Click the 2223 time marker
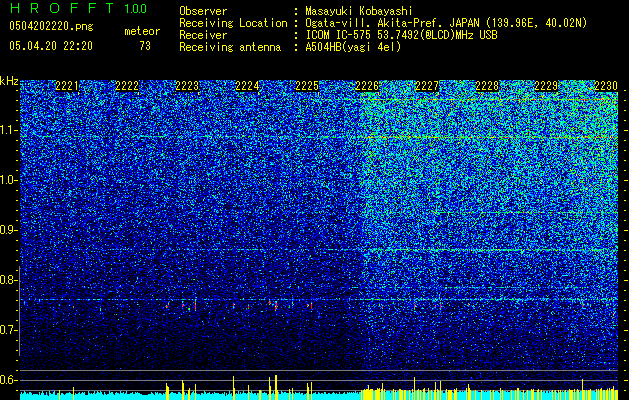The height and width of the screenshot is (400, 629). point(187,86)
